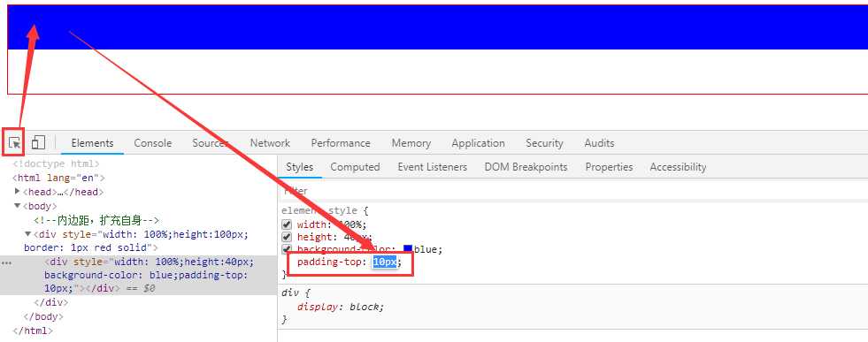Open the Elements tab
This screenshot has width=868, height=342.
(92, 142)
